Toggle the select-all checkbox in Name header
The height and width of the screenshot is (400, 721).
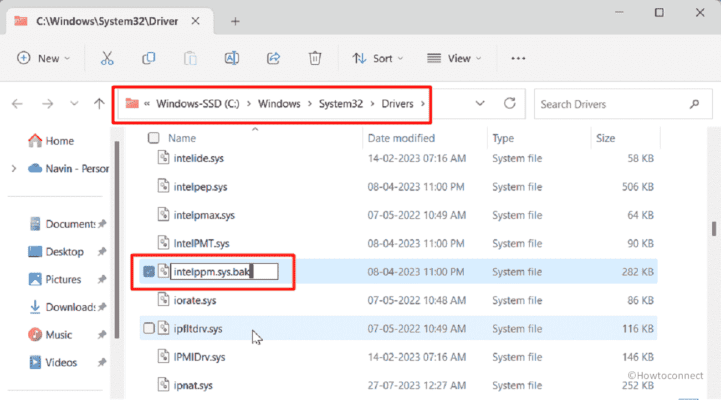tap(154, 138)
